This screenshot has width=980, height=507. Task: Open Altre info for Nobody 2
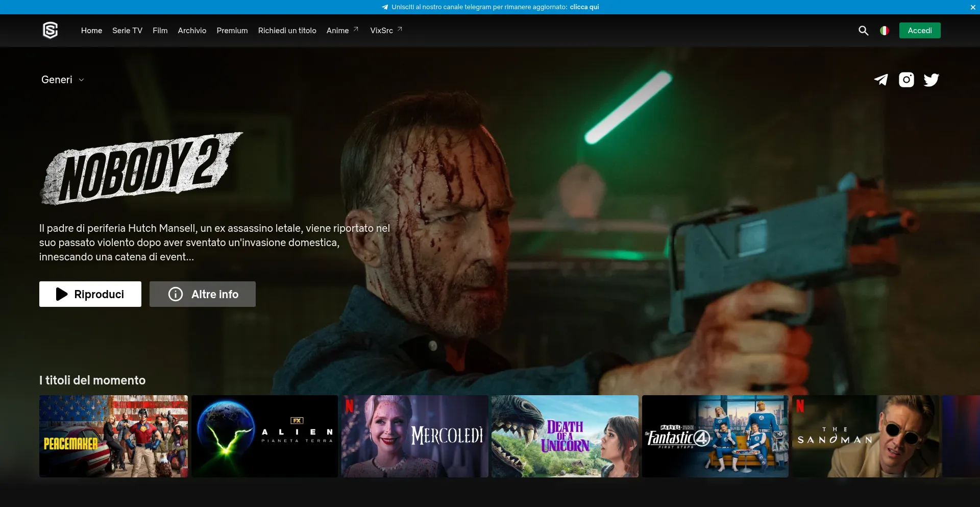click(203, 294)
